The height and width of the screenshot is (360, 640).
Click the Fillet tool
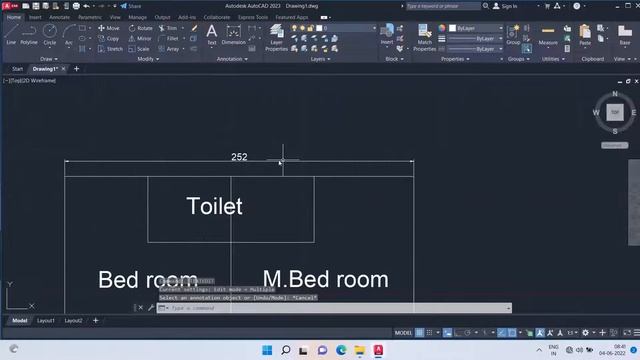(x=169, y=38)
